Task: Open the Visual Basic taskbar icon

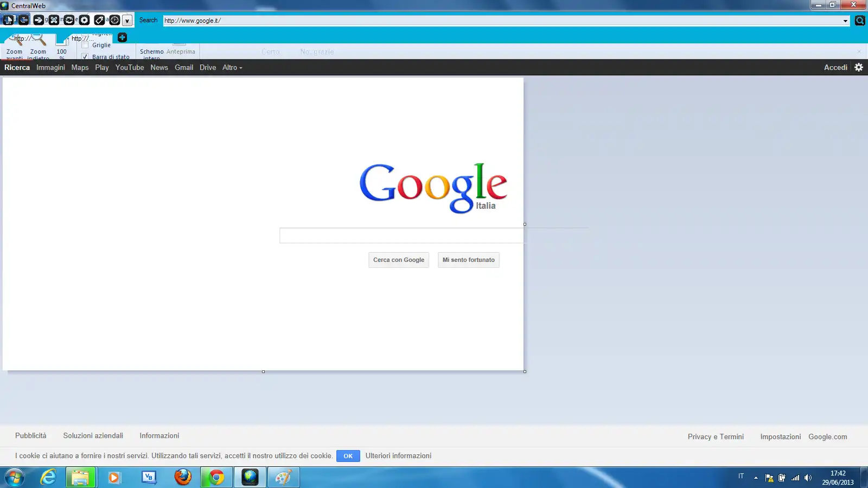Action: 148,478
